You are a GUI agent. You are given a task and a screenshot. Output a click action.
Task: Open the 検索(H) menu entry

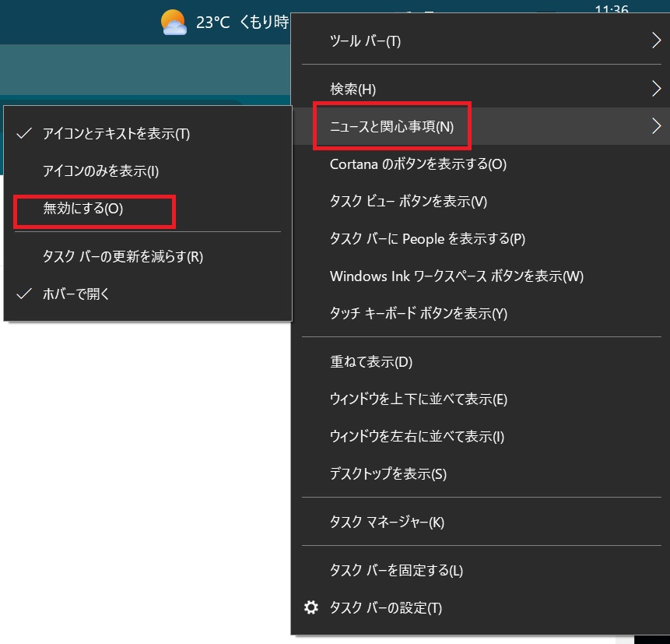(x=481, y=89)
